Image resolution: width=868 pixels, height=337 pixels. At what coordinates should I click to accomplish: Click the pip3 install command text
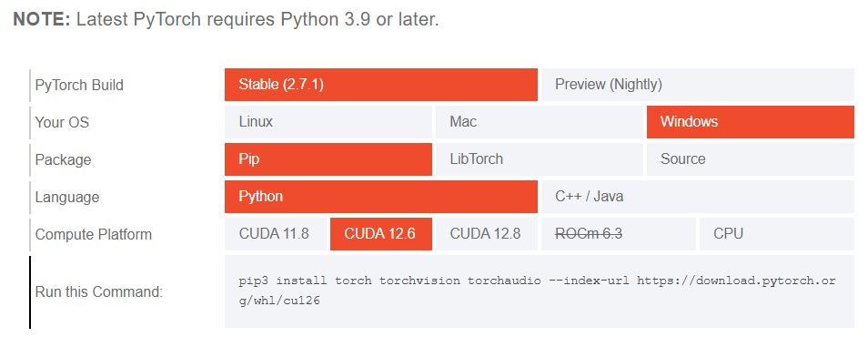tap(537, 291)
